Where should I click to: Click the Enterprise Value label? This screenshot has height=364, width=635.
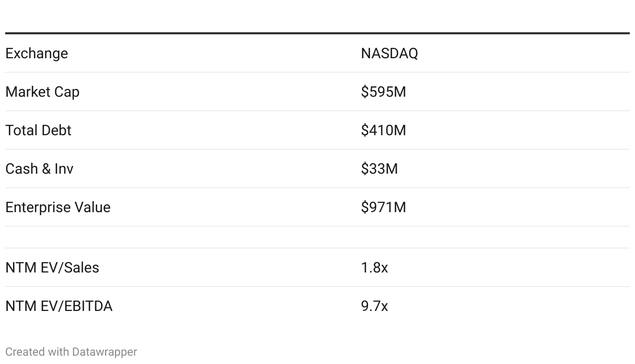[x=58, y=207]
